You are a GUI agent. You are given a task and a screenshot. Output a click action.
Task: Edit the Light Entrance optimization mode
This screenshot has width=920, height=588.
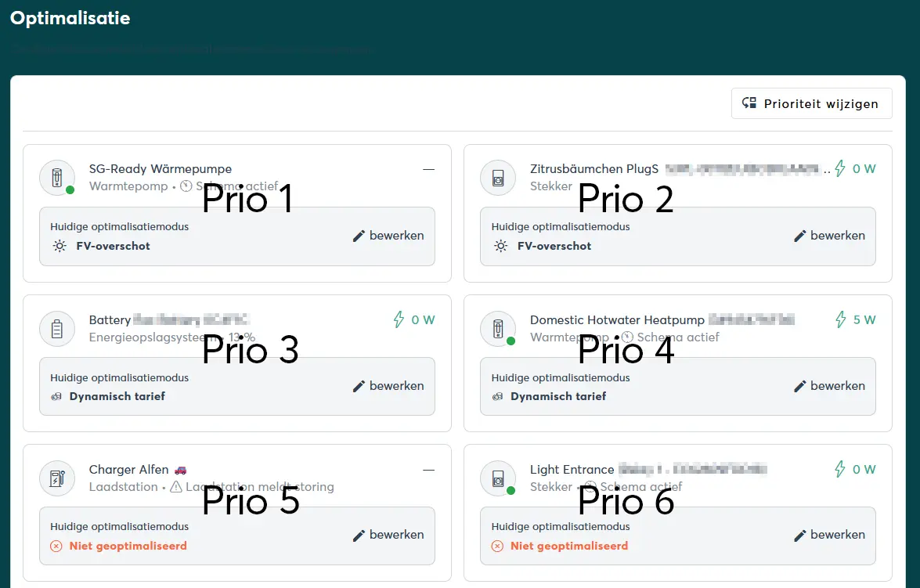[x=829, y=535]
